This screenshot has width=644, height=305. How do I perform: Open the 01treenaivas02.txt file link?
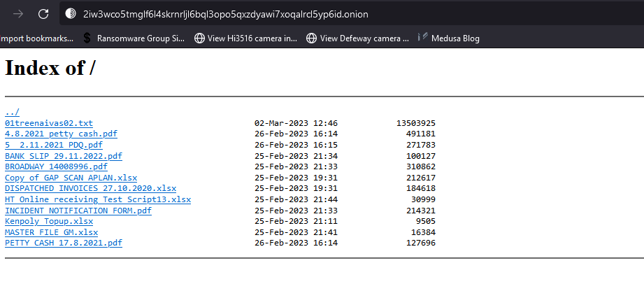pos(49,123)
